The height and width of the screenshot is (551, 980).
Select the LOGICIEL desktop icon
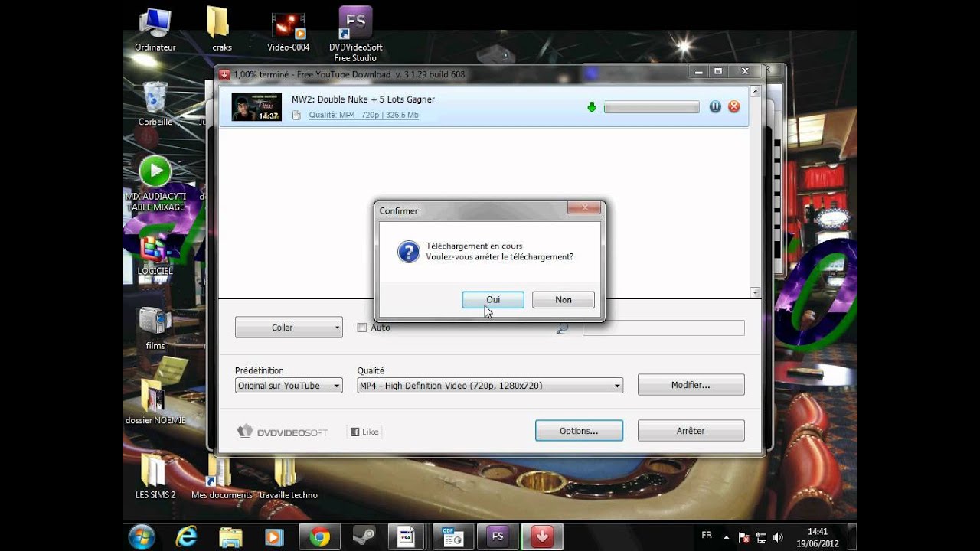coord(155,256)
